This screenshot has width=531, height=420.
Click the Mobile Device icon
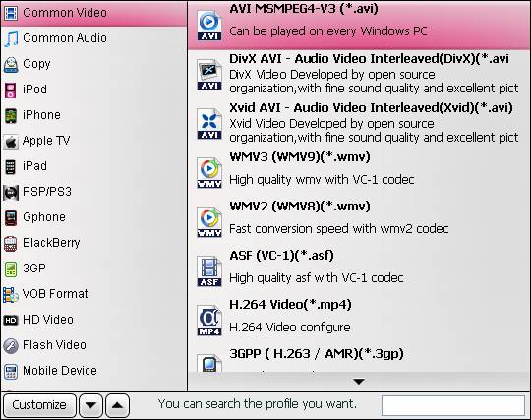tap(11, 371)
